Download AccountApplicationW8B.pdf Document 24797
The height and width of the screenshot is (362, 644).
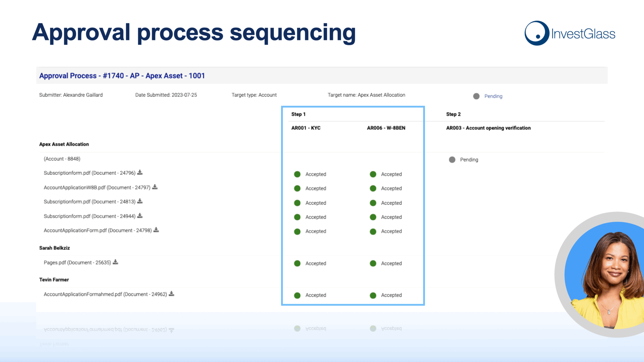coord(155,187)
